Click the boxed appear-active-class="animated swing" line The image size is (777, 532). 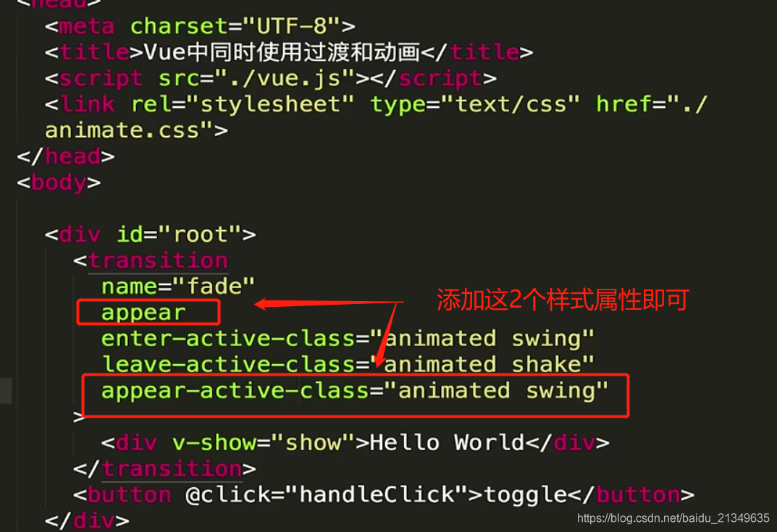356,394
